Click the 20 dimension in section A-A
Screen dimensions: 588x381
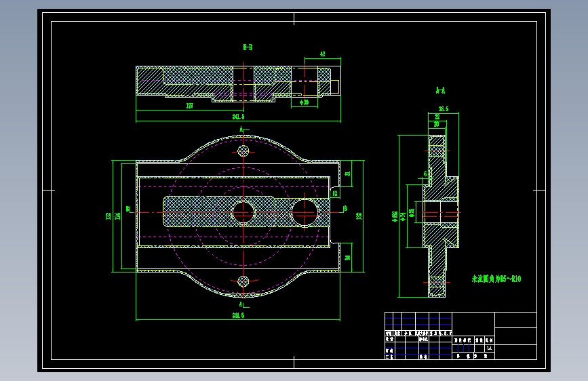437,124
